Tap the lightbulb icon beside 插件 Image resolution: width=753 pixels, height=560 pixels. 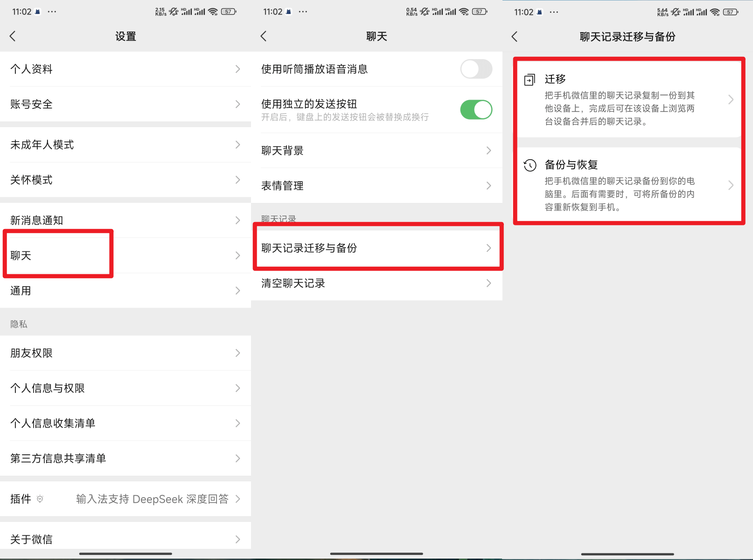coord(40,499)
